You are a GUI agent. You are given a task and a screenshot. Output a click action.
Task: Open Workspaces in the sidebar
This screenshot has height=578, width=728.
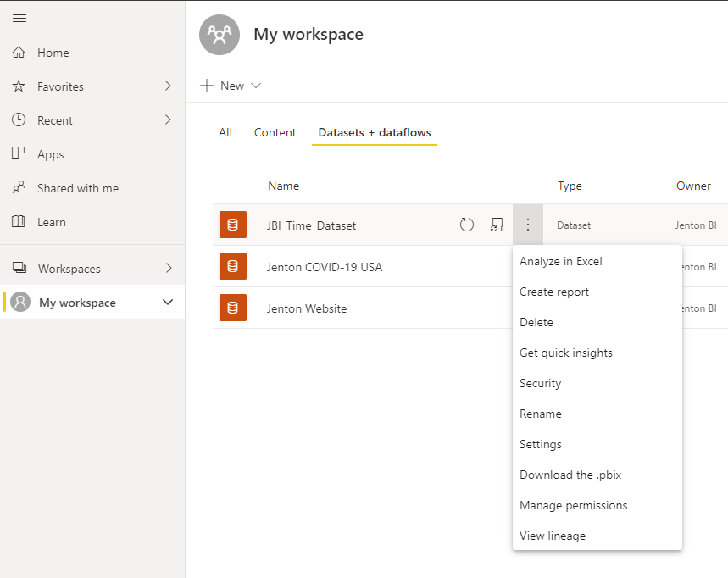pos(69,269)
